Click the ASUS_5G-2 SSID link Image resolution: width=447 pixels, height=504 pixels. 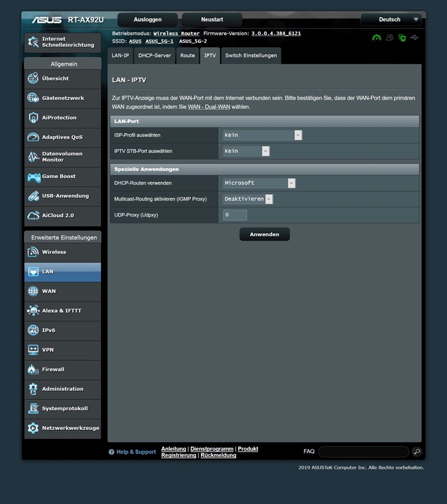point(193,41)
